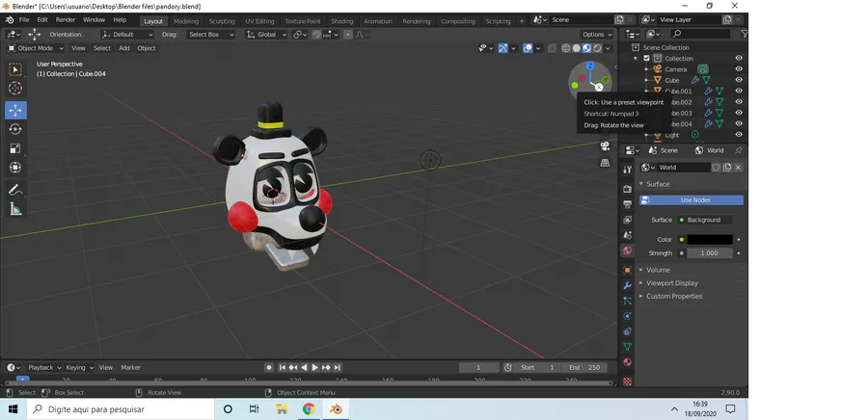Open the Global transform orientation dropdown

(266, 35)
